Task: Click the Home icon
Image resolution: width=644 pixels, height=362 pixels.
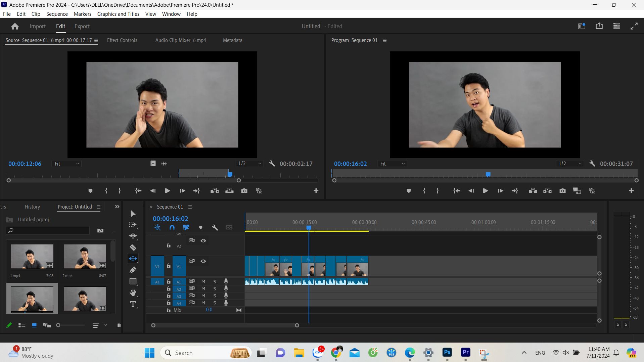Action: [x=15, y=26]
